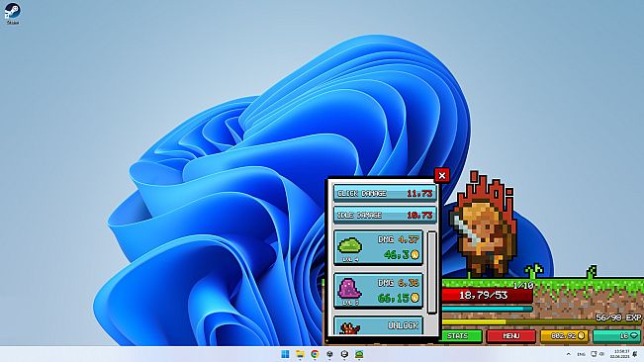This screenshot has height=362, width=644.
Task: Open the game MENU
Action: click(x=510, y=335)
